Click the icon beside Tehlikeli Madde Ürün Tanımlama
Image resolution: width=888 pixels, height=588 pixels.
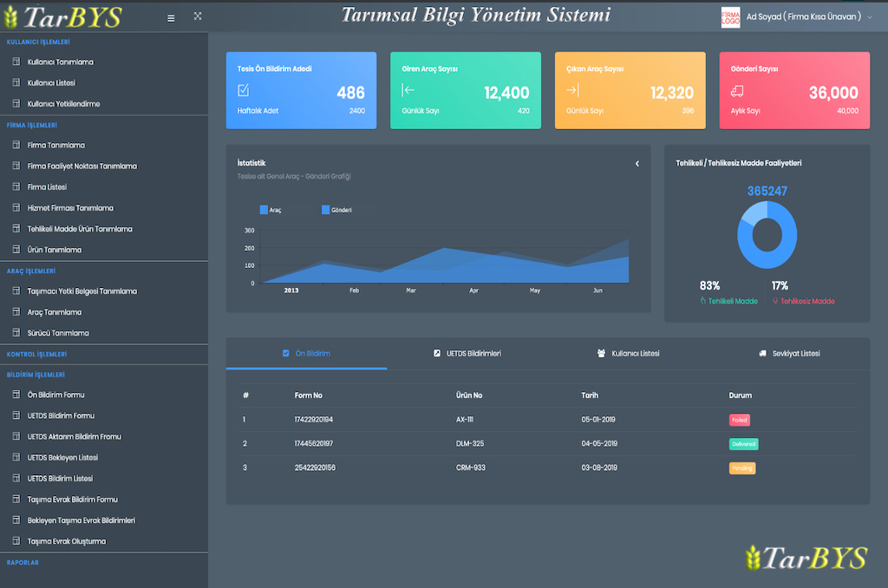pos(16,229)
